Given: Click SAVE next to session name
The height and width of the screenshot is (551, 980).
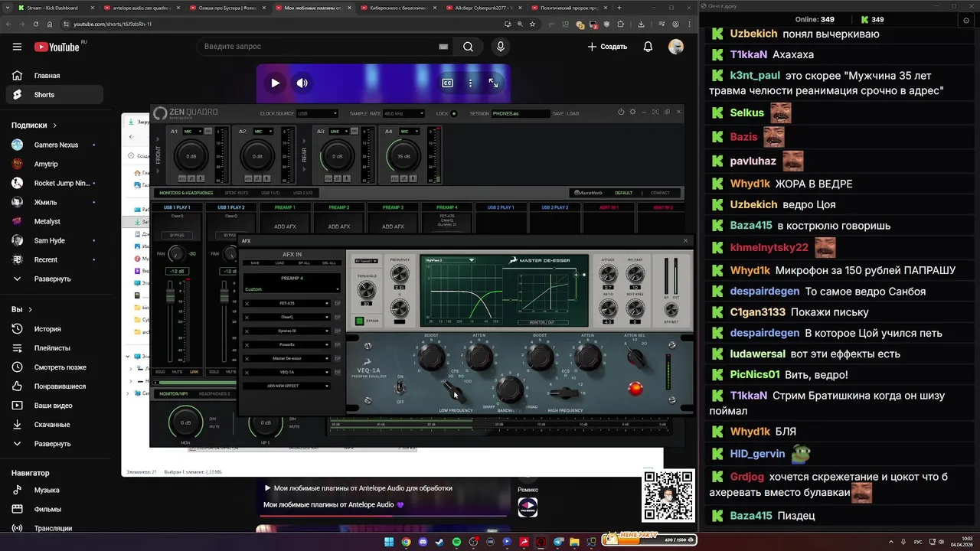Looking at the screenshot, I should tap(558, 113).
